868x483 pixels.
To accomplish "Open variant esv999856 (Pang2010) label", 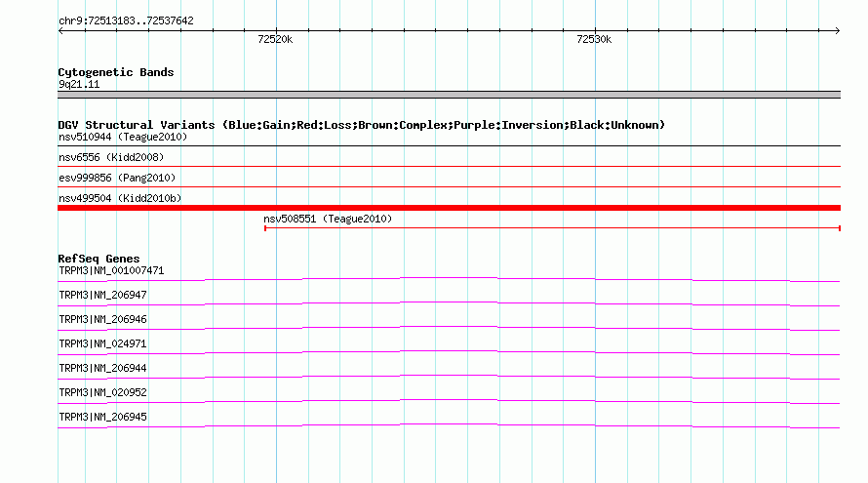I will (117, 178).
